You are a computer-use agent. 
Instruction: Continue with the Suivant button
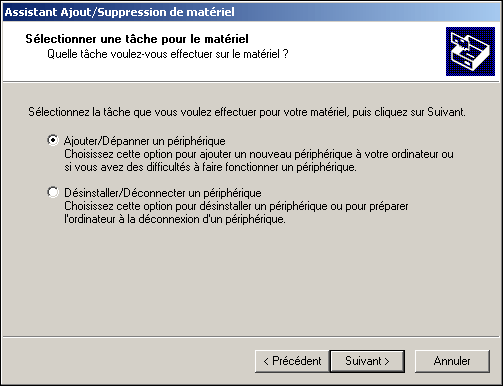(x=367, y=361)
